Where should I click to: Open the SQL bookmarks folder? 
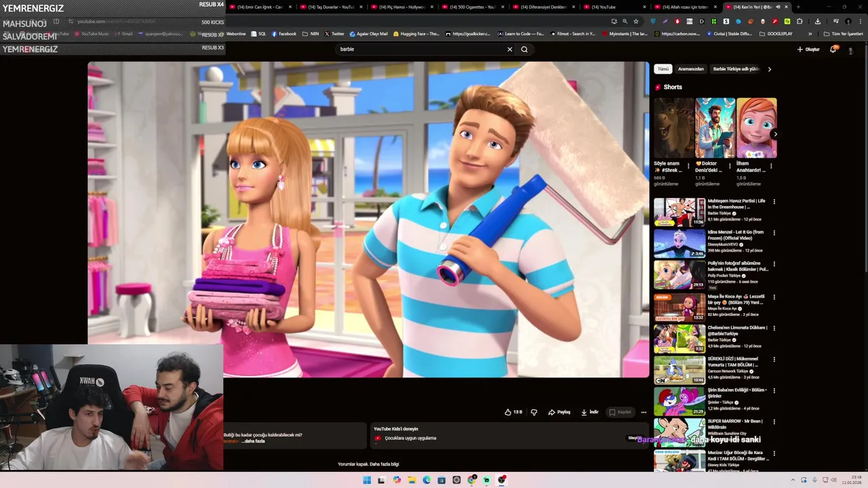coord(258,34)
